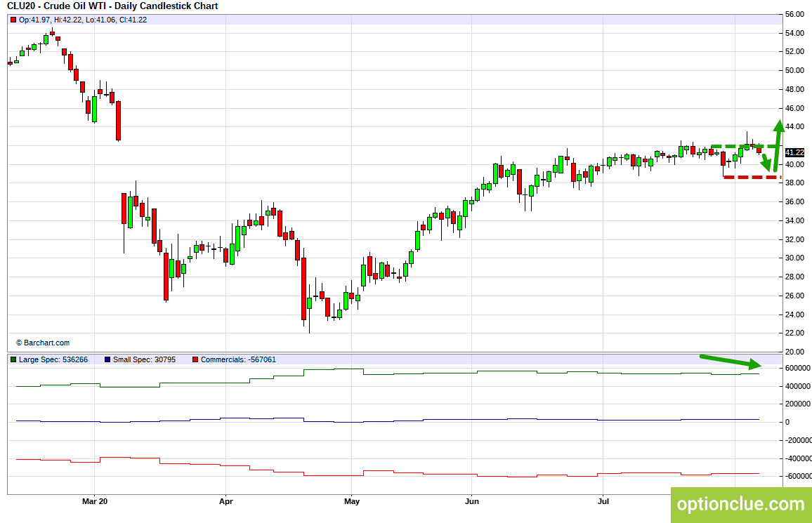Click the blue Small Spec legend swatch
Screen dimensions: 812x523
coord(107,359)
